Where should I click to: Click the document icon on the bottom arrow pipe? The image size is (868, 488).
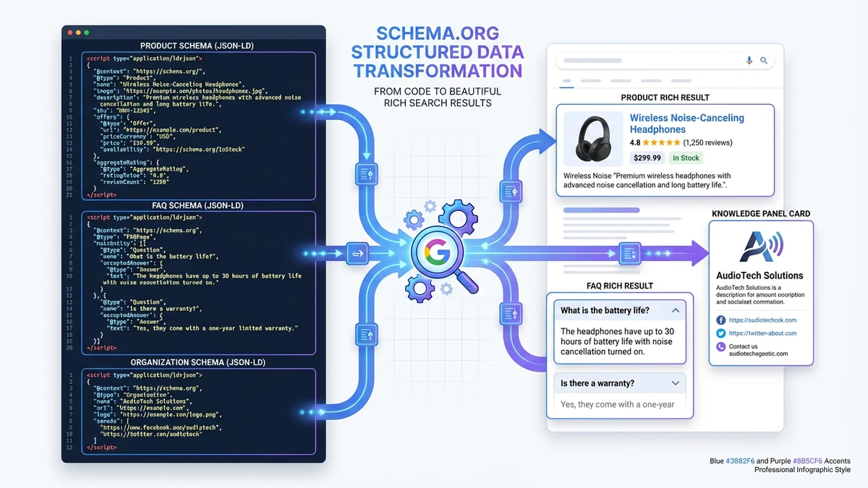tap(365, 334)
